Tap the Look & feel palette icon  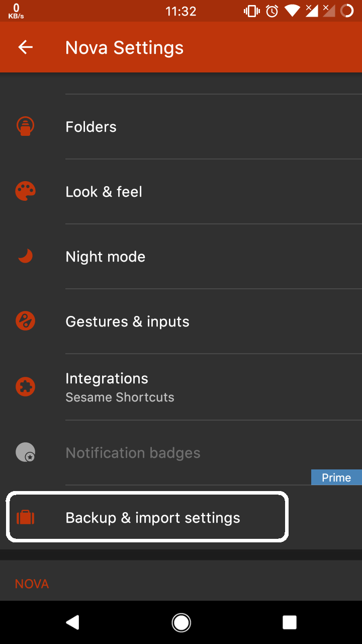(25, 191)
